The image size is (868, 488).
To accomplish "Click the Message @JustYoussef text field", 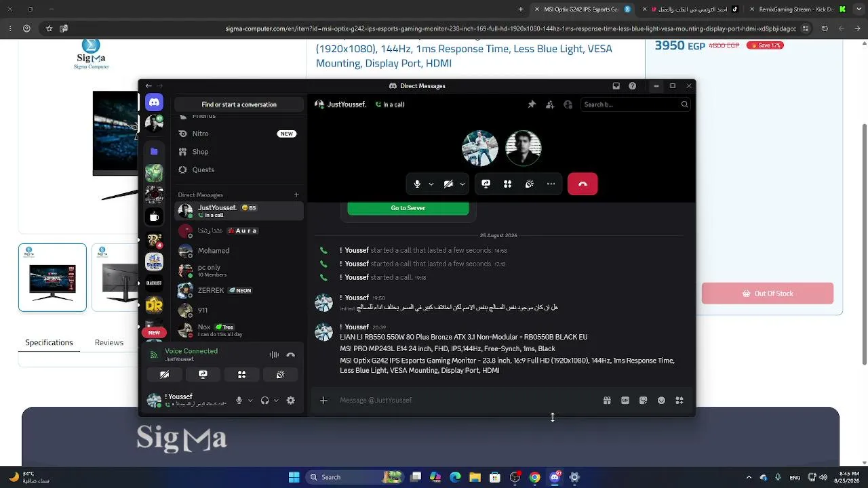I will tap(468, 401).
